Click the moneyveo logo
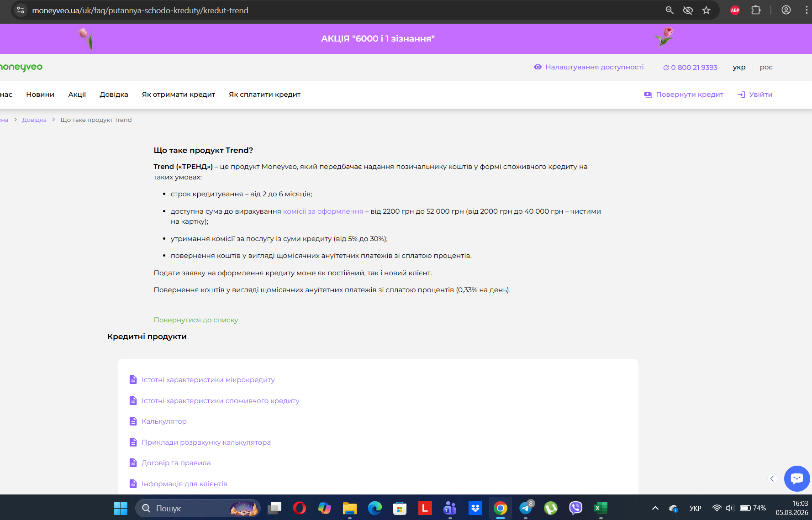Image resolution: width=812 pixels, height=520 pixels. pos(21,67)
